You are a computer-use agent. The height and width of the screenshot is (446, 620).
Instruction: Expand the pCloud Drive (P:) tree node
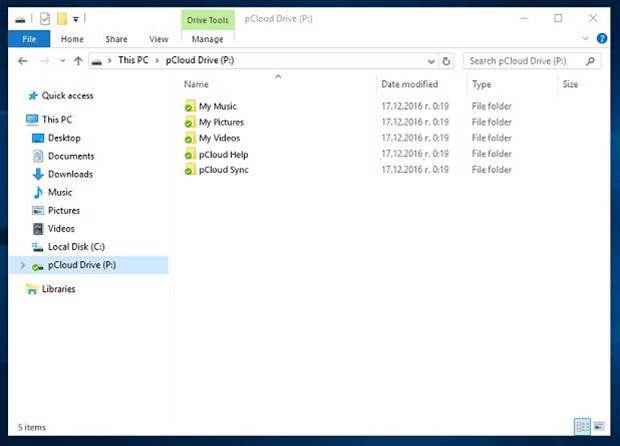[x=23, y=265]
